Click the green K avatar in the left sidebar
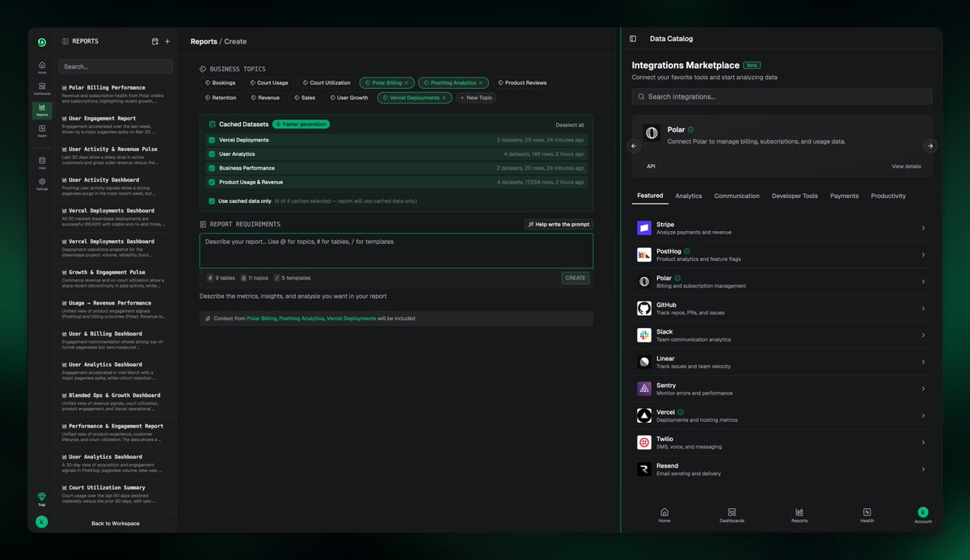The image size is (970, 560). (x=42, y=522)
